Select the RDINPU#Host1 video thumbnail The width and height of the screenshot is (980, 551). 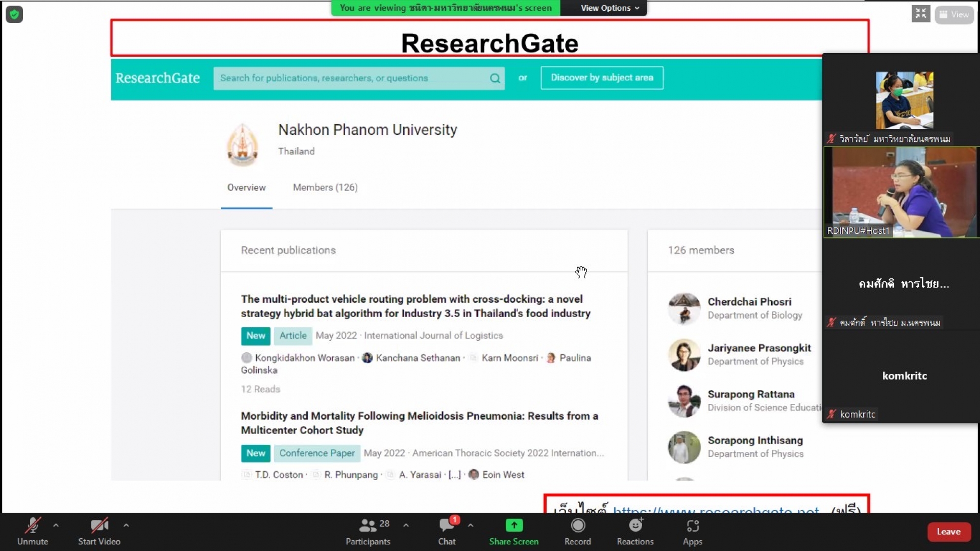(x=901, y=192)
